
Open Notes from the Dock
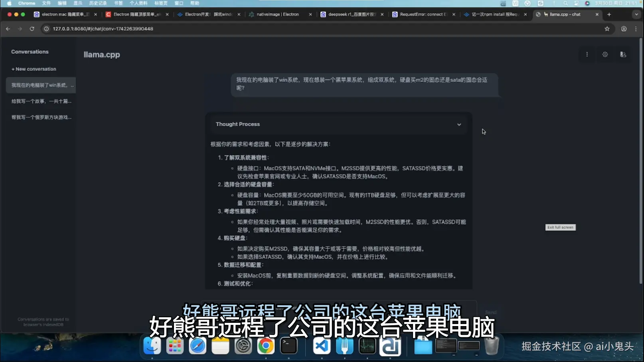pyautogui.click(x=220, y=346)
